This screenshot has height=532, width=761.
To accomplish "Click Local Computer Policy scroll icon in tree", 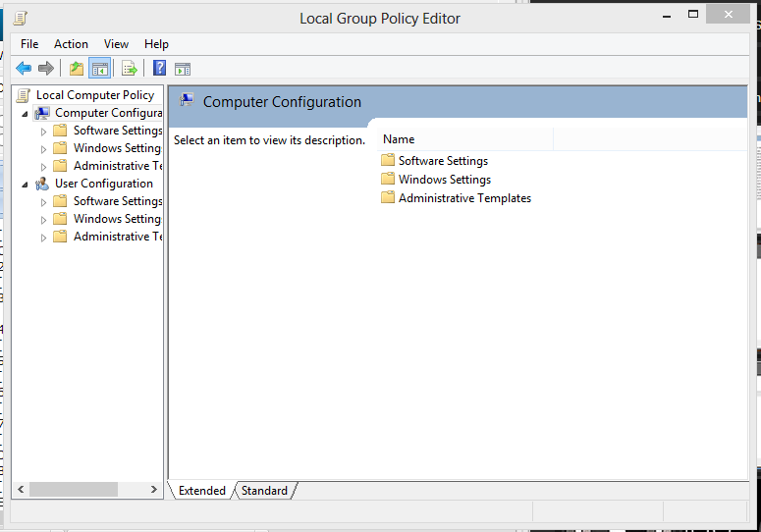I will pos(24,95).
